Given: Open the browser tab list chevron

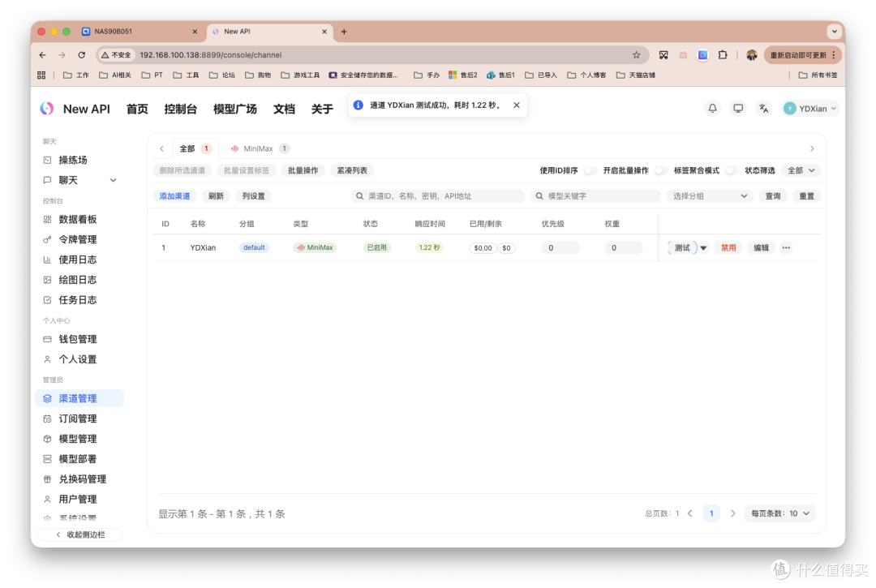Looking at the screenshot, I should pos(834,32).
